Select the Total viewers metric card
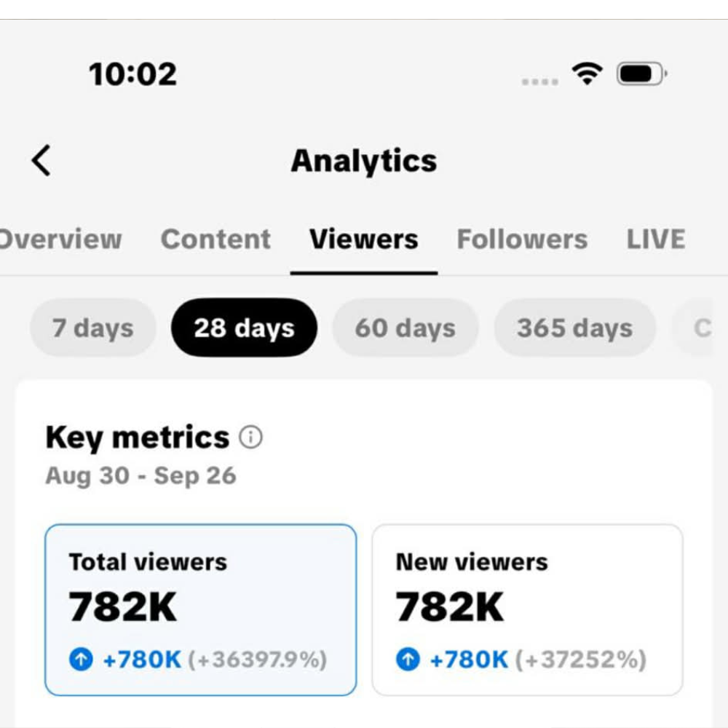 (x=200, y=609)
